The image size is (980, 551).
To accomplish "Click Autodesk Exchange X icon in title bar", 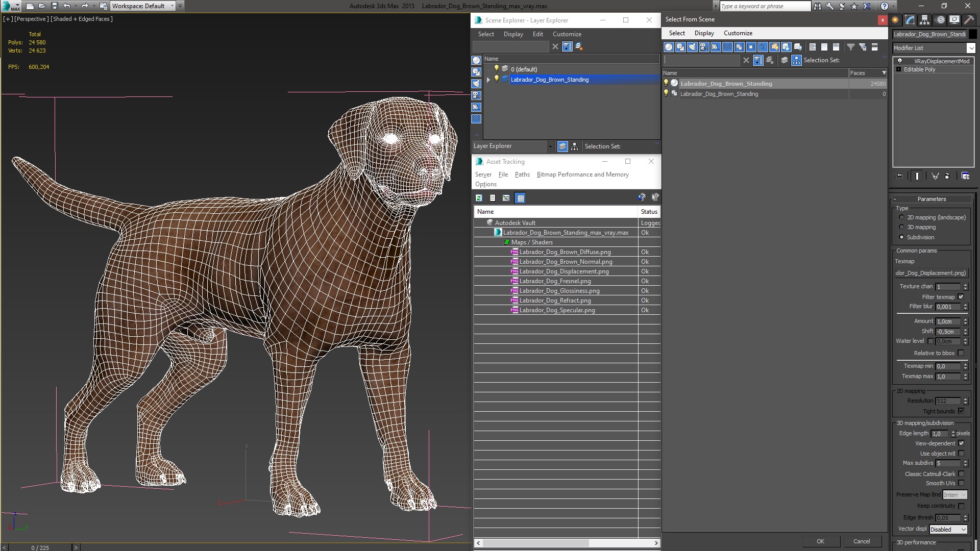I will pyautogui.click(x=867, y=6).
